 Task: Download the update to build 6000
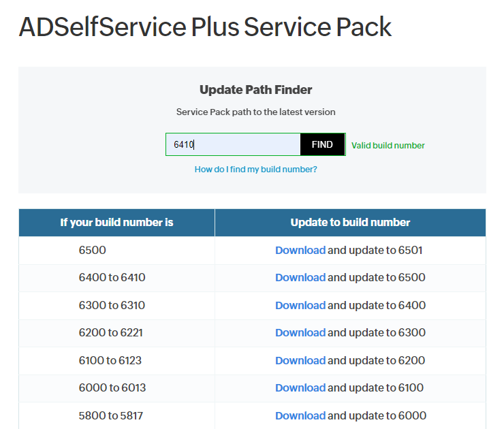(300, 415)
